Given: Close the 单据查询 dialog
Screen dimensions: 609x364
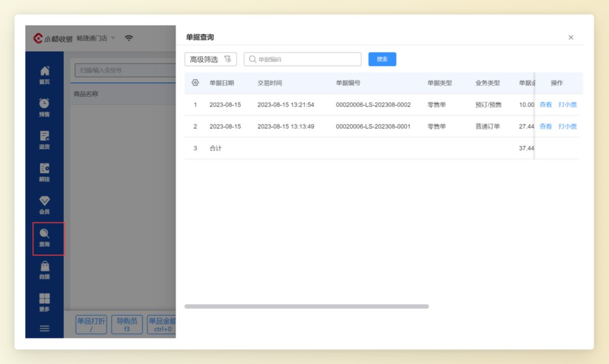Looking at the screenshot, I should (x=571, y=37).
